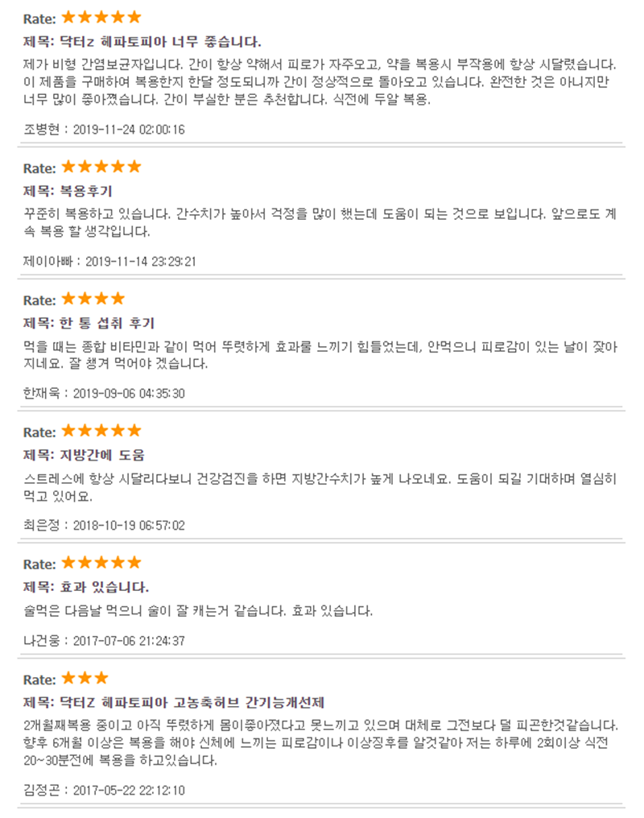This screenshot has height=818, width=644.
Task: Click the star rating of 효과 있습니다 review
Action: click(x=101, y=563)
